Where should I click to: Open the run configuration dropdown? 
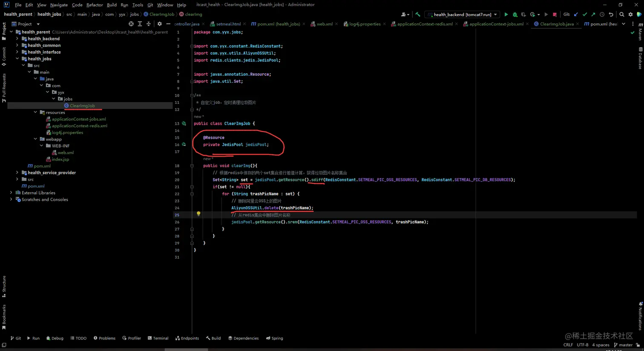tap(463, 14)
